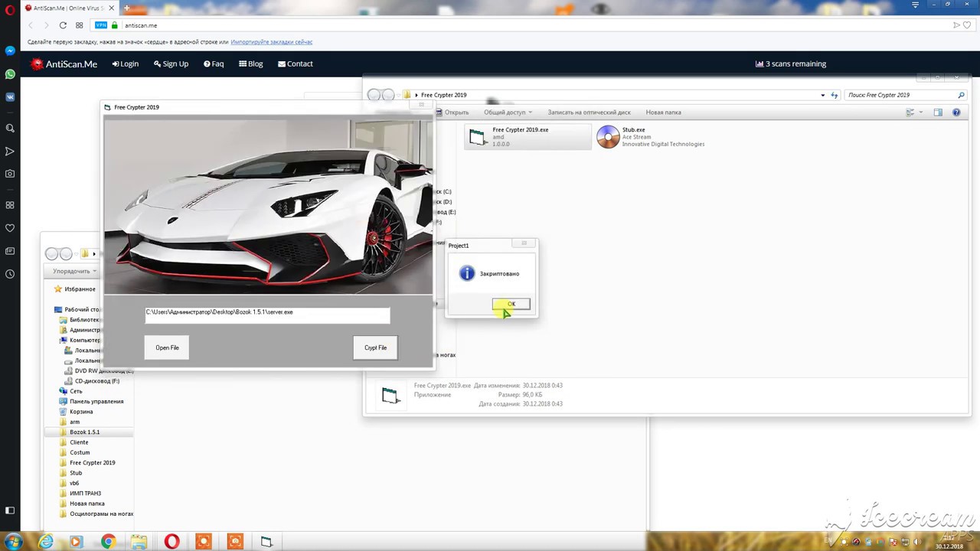
Task: Open the change view options dropdown
Action: tap(920, 112)
